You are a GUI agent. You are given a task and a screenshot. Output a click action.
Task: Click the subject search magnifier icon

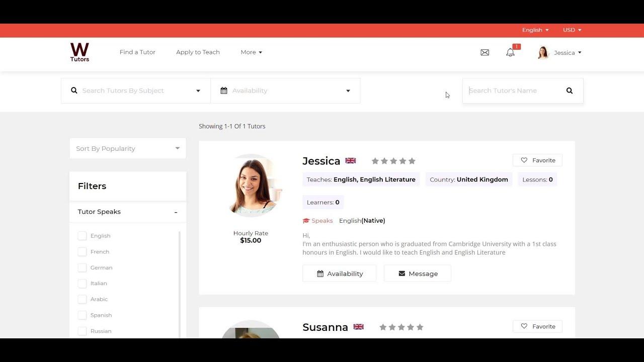[x=74, y=90]
